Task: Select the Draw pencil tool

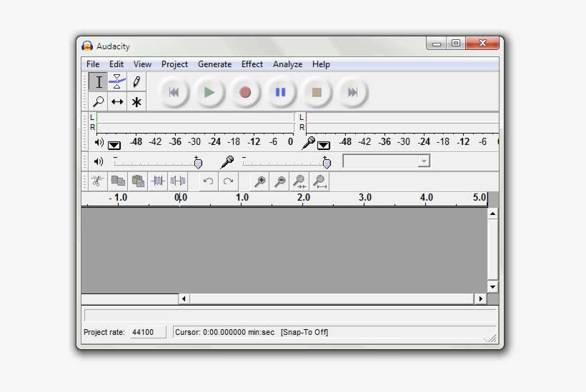Action: pos(136,82)
